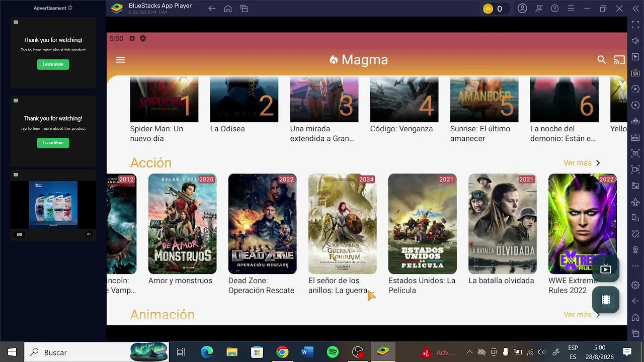Open the media manager in sidebar
Viewport: 644px width, 362px height.
(635, 186)
